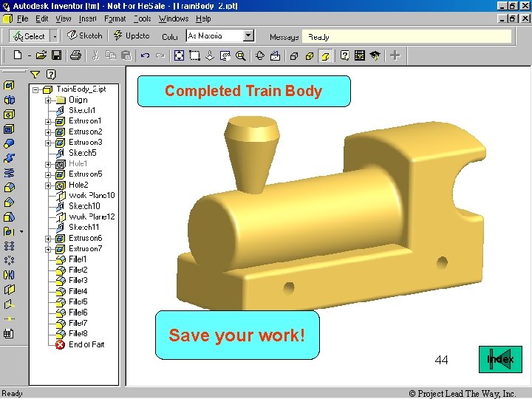Toggle shaded display mode
Image resolution: width=532 pixels, height=399 pixels.
tap(325, 56)
